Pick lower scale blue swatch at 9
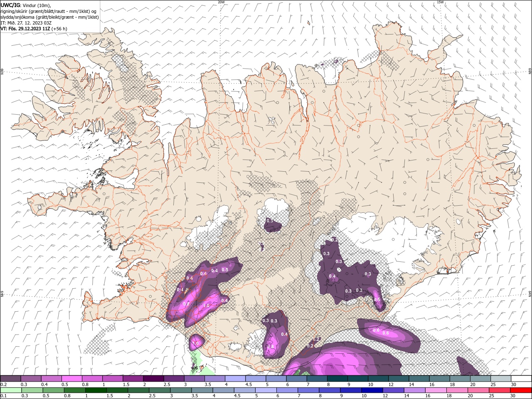Viewport: 532px width, 399px height. tap(350, 390)
